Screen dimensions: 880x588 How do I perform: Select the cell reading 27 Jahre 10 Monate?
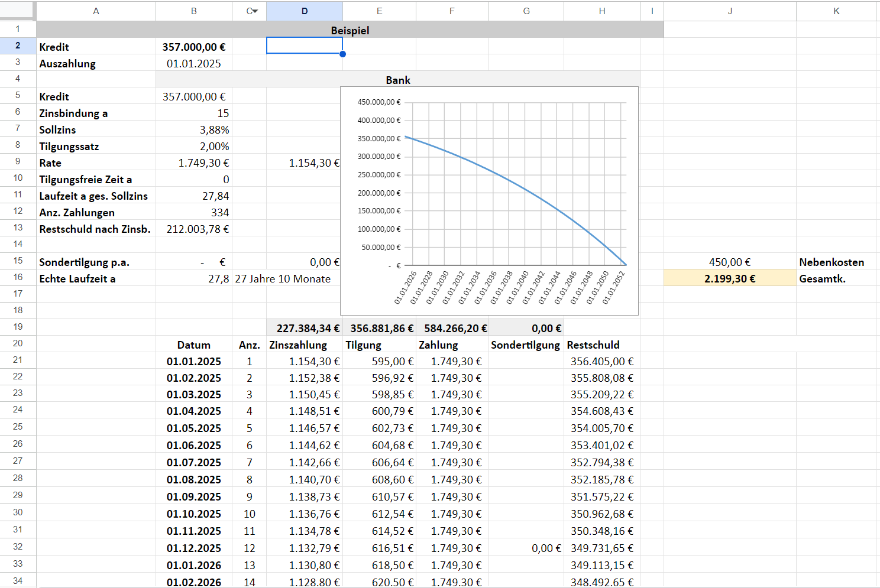coord(283,278)
